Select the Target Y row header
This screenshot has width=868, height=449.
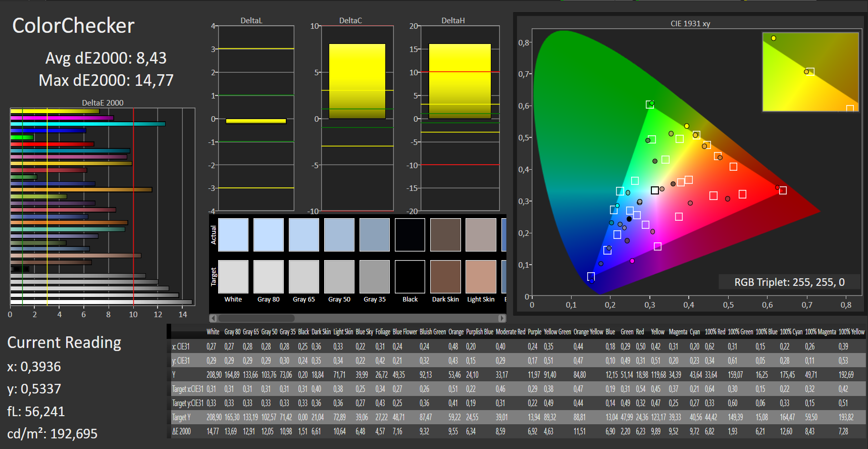point(182,417)
